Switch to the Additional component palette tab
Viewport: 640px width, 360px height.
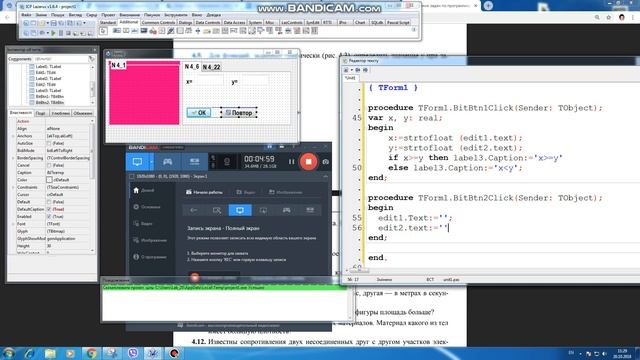(129, 22)
